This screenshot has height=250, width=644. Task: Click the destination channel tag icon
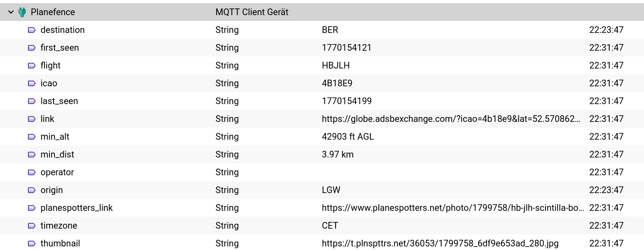point(32,30)
